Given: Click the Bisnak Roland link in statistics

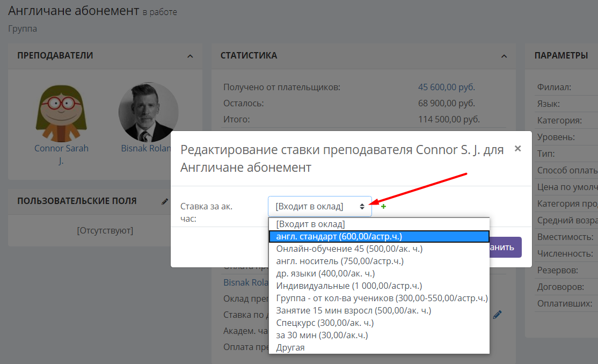Looking at the screenshot, I should coord(246,283).
